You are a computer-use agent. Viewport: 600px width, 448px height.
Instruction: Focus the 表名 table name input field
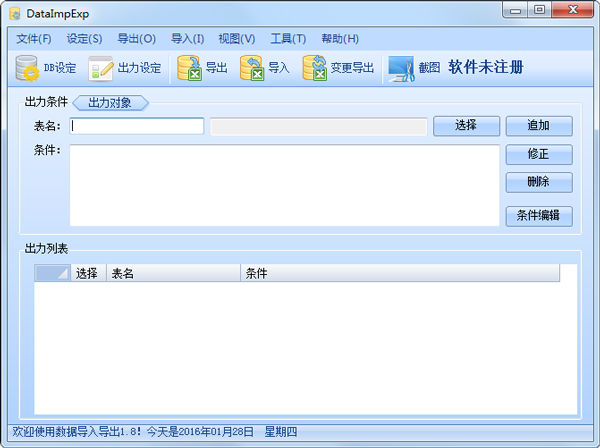pyautogui.click(x=137, y=126)
